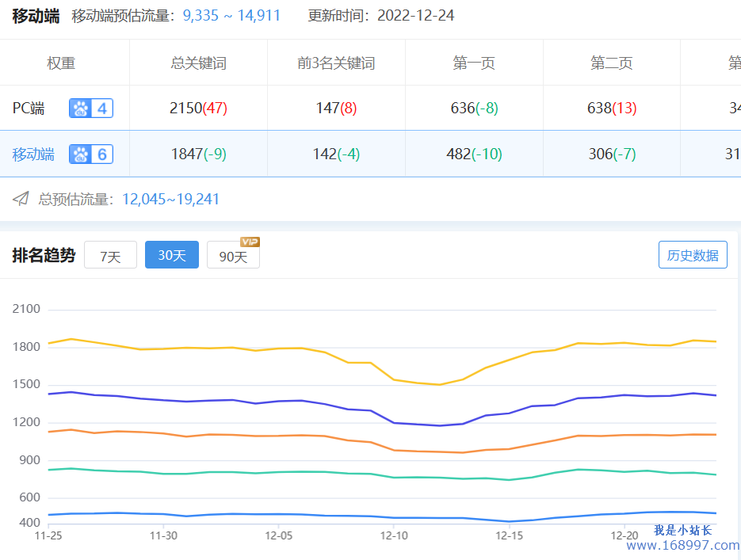Click the 总关键词 column header
The height and width of the screenshot is (560, 741).
[x=198, y=63]
